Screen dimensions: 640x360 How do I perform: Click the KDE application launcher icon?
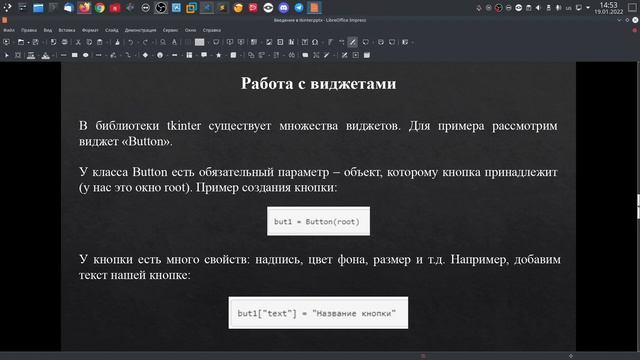pos(7,8)
